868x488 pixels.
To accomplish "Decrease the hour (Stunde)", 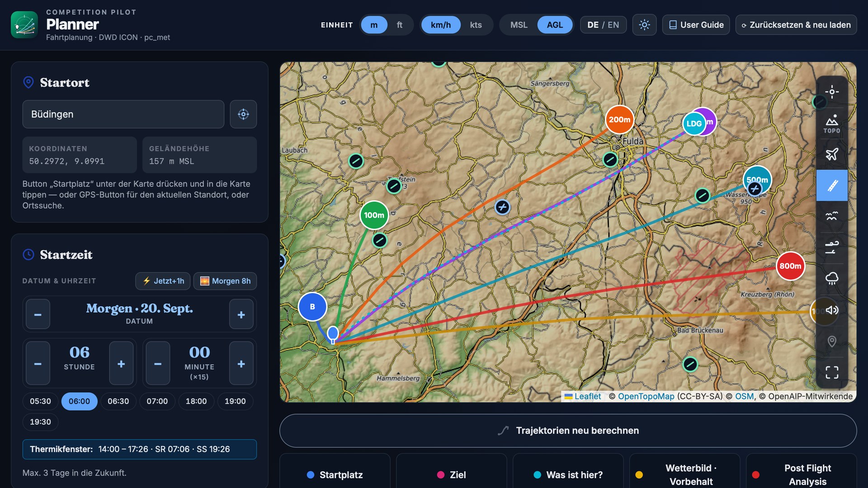I will coord(38,363).
